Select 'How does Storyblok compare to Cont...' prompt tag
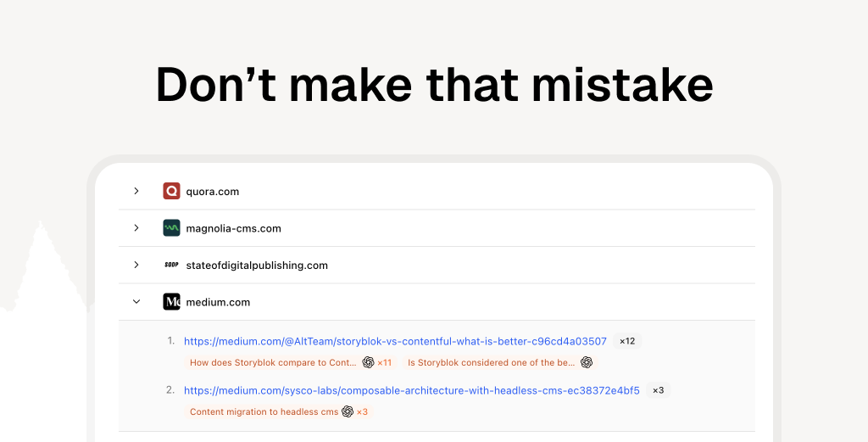This screenshot has height=442, width=868. coord(291,362)
